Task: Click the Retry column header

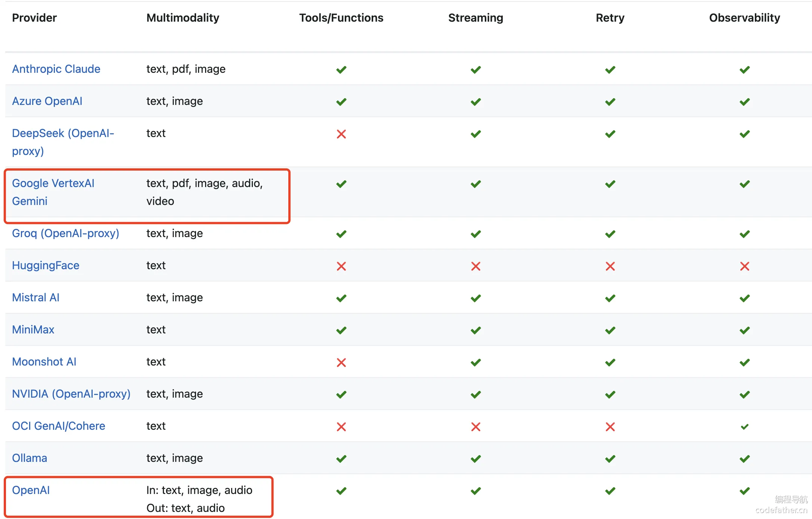Action: (610, 18)
